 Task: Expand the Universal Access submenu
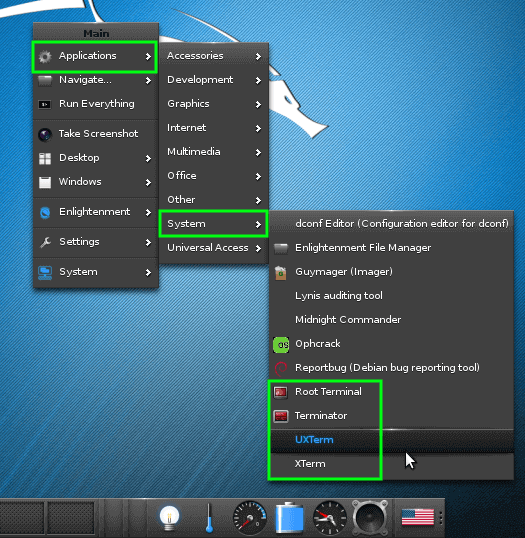click(213, 248)
